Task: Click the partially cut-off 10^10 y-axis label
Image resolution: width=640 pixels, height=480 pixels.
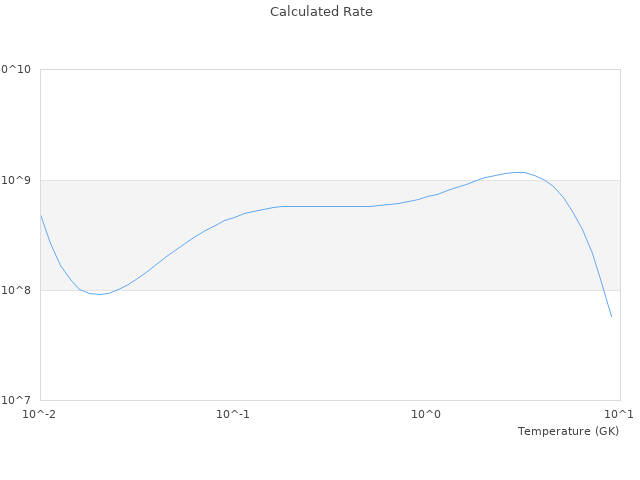Action: [15, 70]
